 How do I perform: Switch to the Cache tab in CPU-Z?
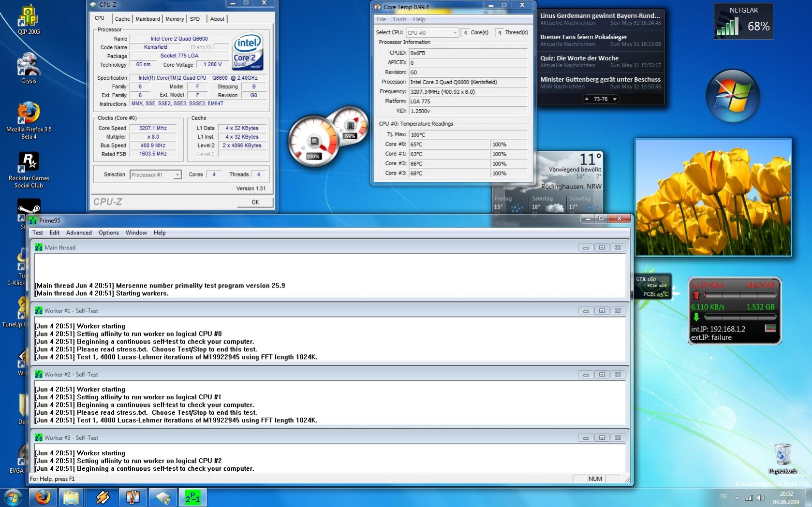(x=122, y=19)
